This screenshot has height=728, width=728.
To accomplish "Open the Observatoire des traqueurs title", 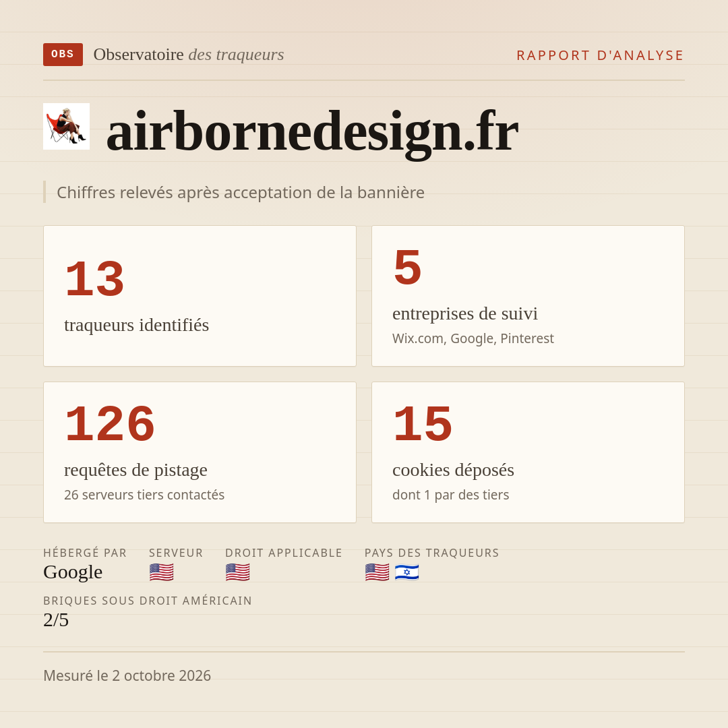I will pos(189,55).
